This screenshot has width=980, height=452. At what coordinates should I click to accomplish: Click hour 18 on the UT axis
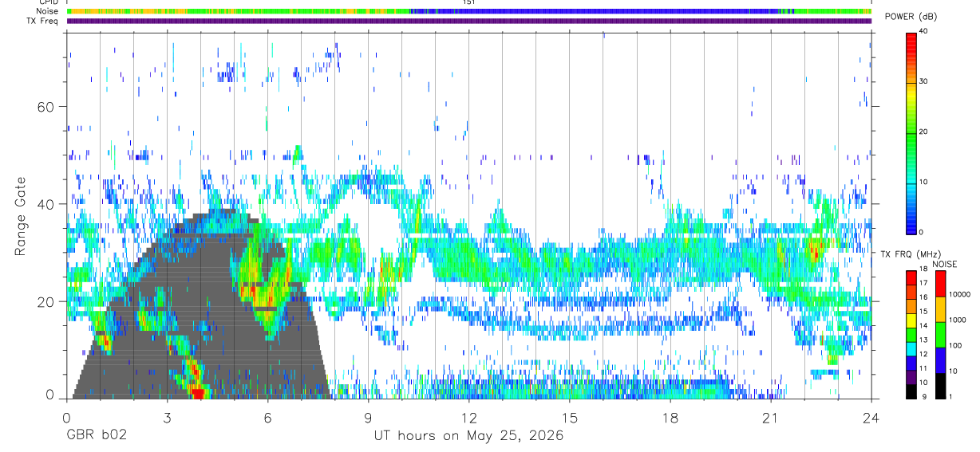pos(670,417)
